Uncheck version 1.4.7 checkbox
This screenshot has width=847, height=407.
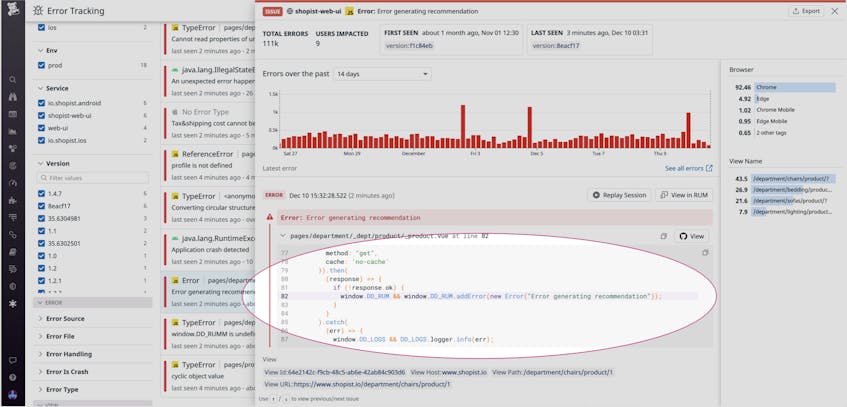42,193
